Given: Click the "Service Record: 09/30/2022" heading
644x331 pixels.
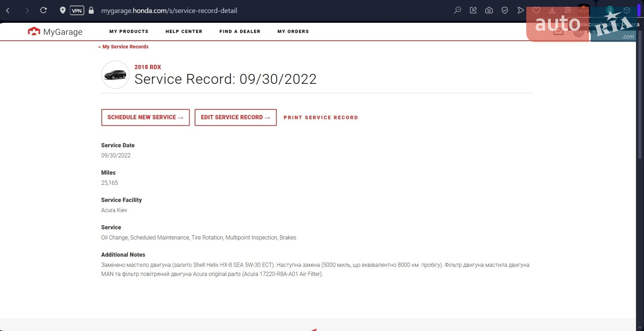Looking at the screenshot, I should click(225, 79).
